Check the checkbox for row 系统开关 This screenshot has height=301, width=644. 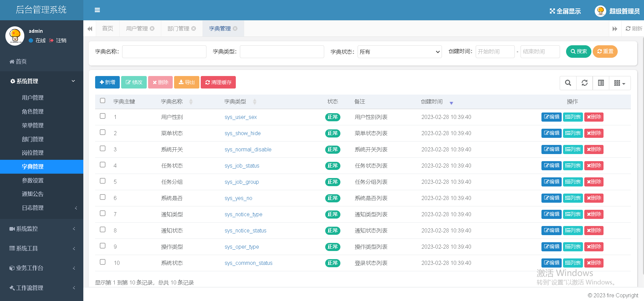[x=103, y=148]
